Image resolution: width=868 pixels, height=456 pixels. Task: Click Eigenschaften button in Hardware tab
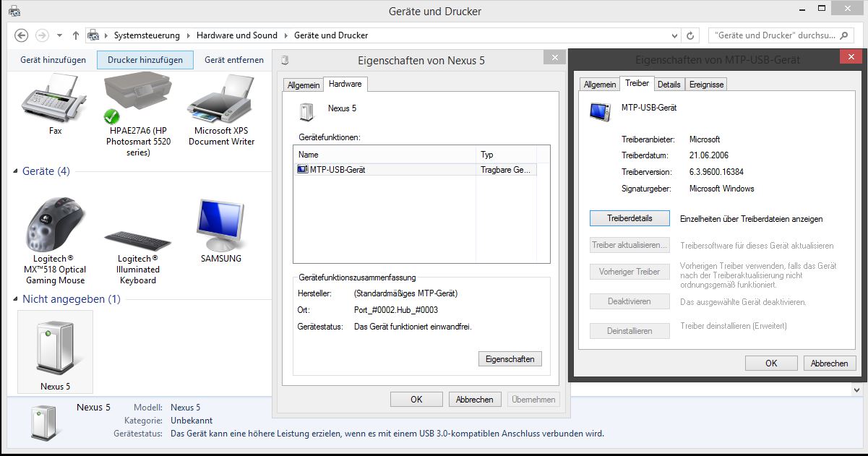point(510,358)
